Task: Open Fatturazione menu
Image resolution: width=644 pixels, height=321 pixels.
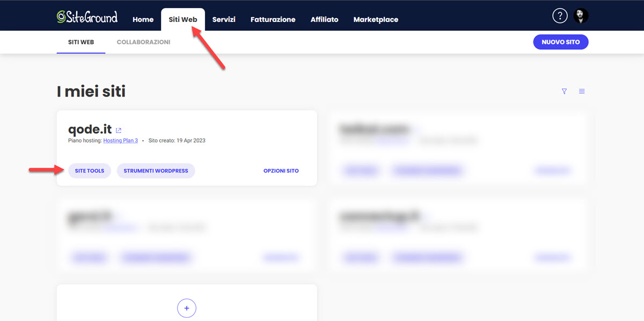Action: pyautogui.click(x=273, y=19)
